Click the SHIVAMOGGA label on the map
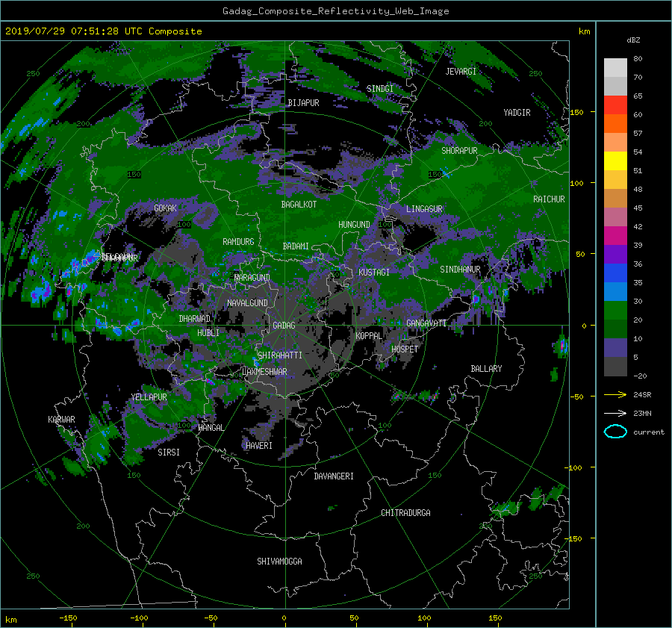Image resolution: width=672 pixels, height=628 pixels. pos(279,562)
